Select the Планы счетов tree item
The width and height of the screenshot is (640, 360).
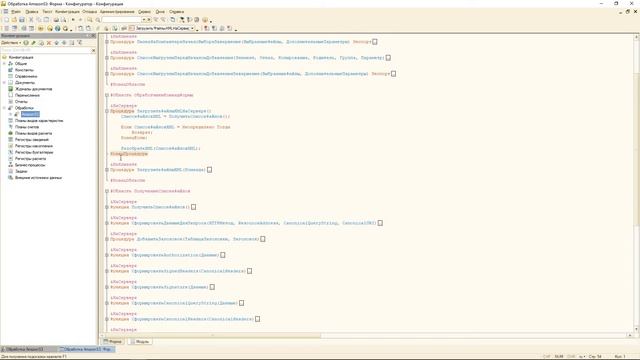(27, 127)
